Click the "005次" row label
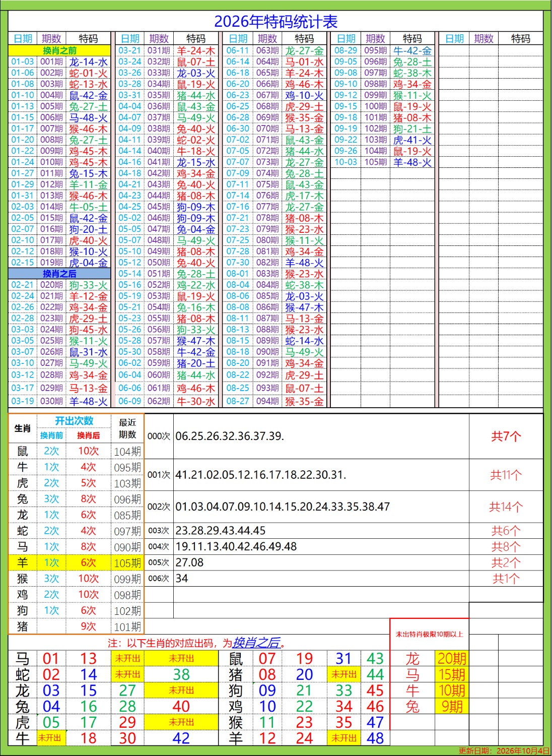This screenshot has height=756, width=552. [x=159, y=562]
